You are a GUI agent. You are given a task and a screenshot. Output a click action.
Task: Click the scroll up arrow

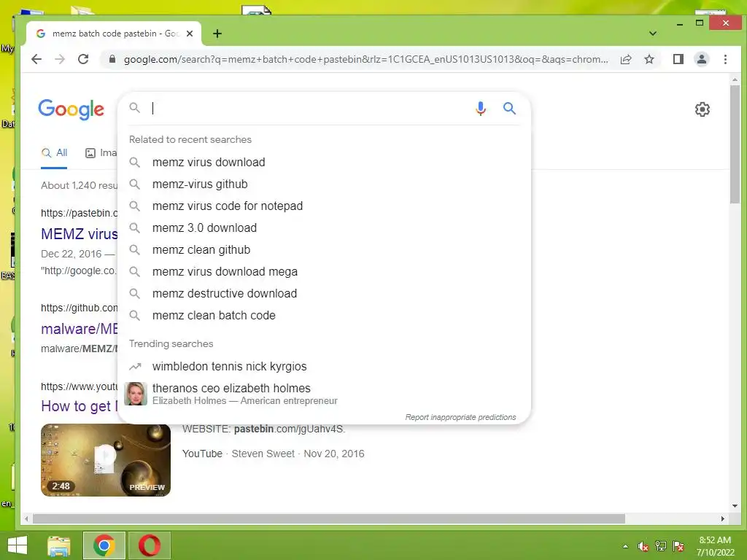point(735,80)
